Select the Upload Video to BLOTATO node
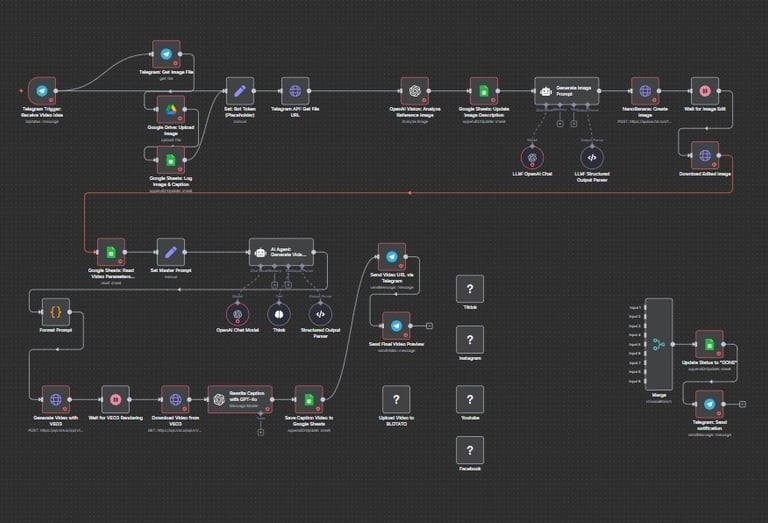 coord(396,400)
